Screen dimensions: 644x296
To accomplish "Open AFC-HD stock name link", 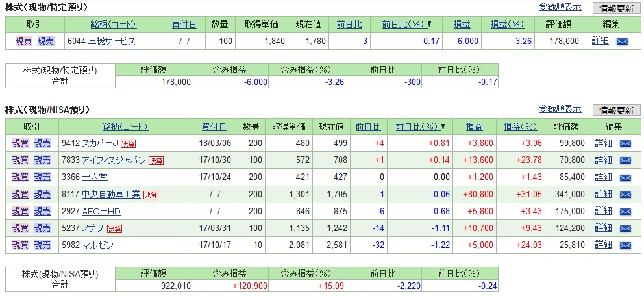I will click(101, 212).
